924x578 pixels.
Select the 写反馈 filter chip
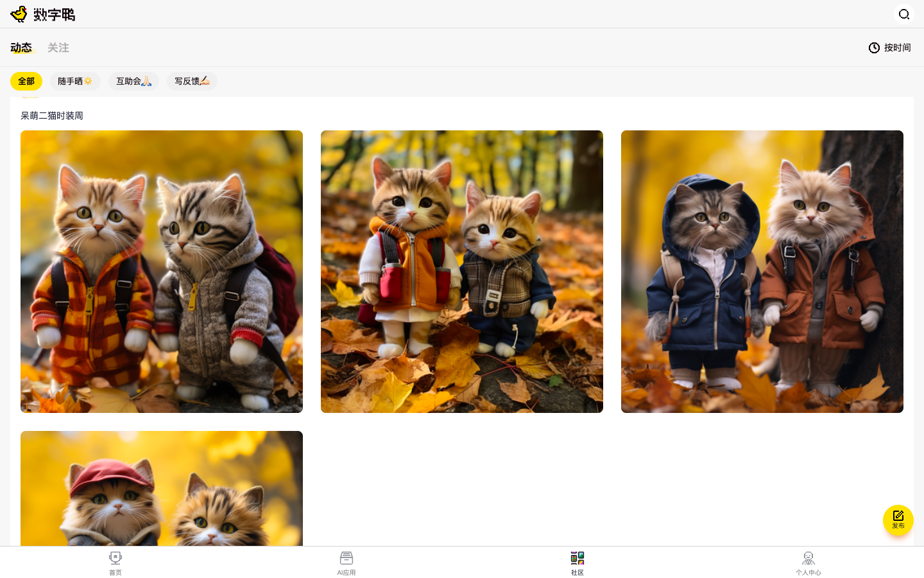click(192, 81)
